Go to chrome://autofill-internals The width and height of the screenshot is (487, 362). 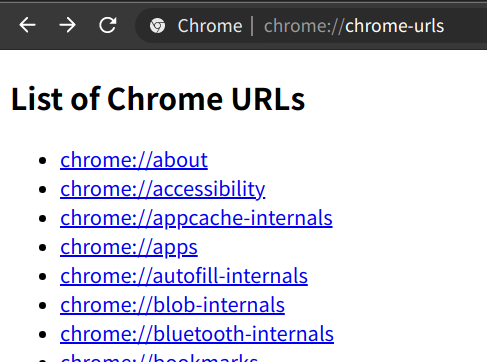[x=184, y=276]
